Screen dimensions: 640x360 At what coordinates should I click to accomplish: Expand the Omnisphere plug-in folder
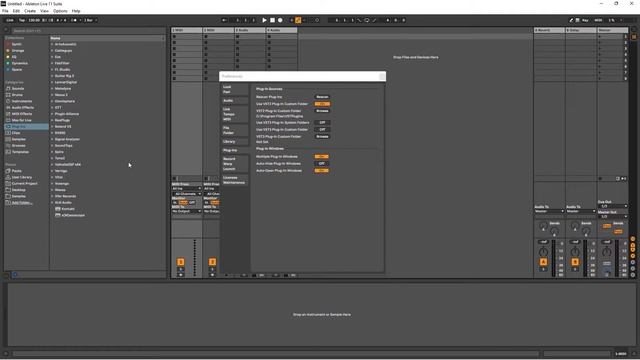(52, 101)
